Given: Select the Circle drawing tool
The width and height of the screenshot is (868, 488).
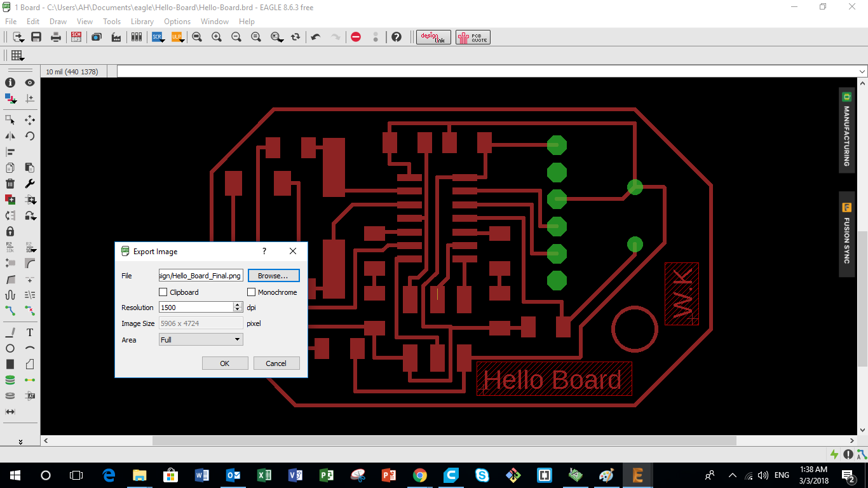Looking at the screenshot, I should 10,348.
